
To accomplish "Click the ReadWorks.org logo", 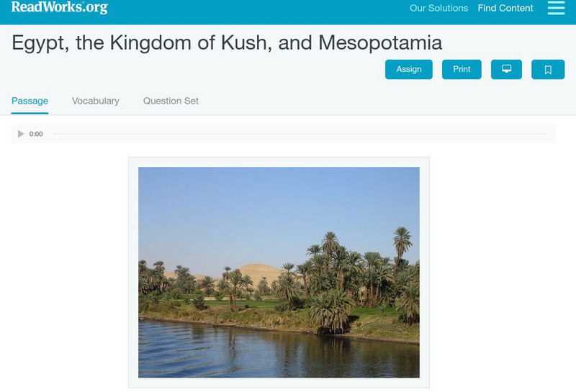I will 59,8.
